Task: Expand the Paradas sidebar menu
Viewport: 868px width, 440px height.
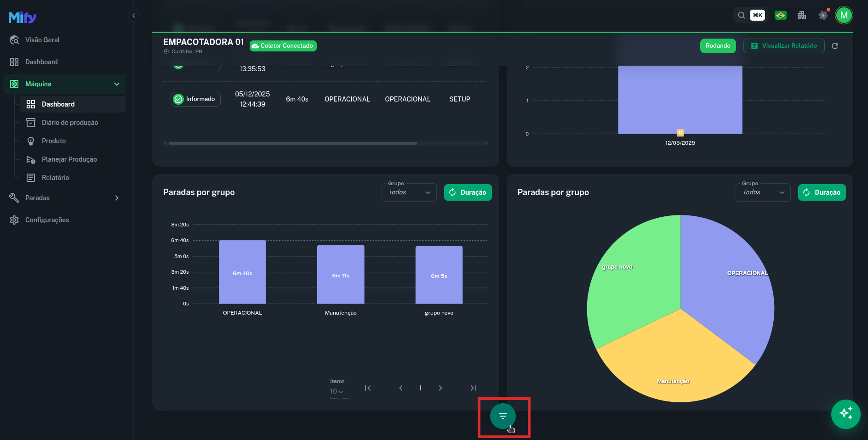Action: pyautogui.click(x=64, y=198)
